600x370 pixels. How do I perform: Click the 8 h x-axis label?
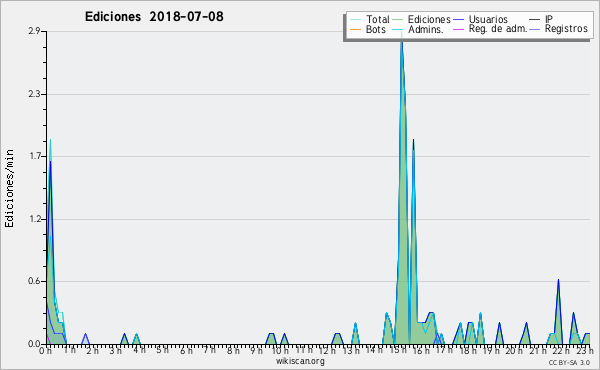pos(233,350)
